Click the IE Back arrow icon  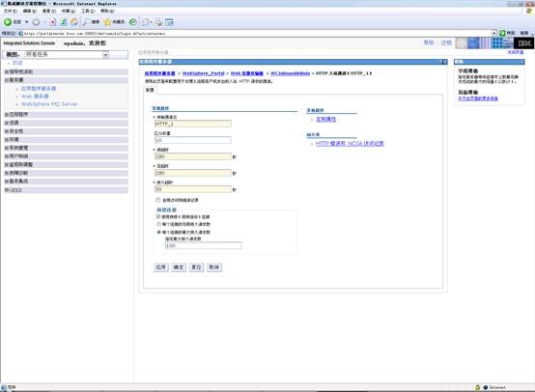click(x=8, y=22)
